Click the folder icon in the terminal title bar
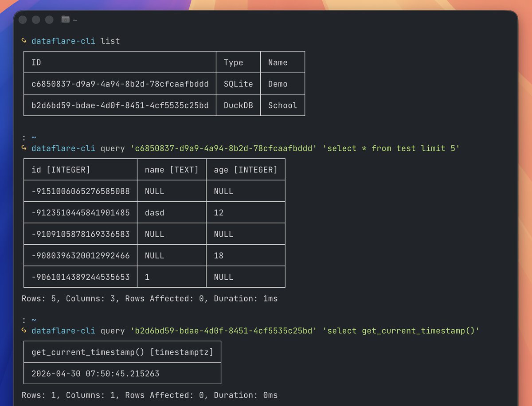 pyautogui.click(x=66, y=20)
